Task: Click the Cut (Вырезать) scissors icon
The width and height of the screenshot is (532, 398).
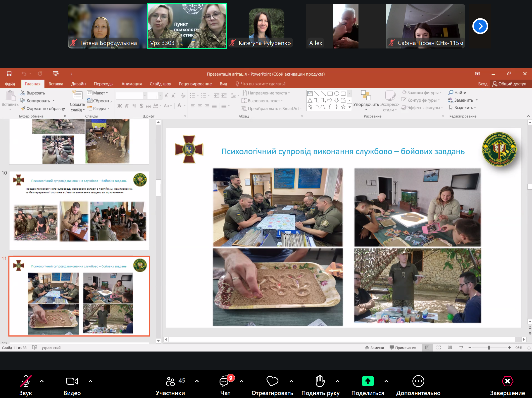Action: (x=23, y=93)
